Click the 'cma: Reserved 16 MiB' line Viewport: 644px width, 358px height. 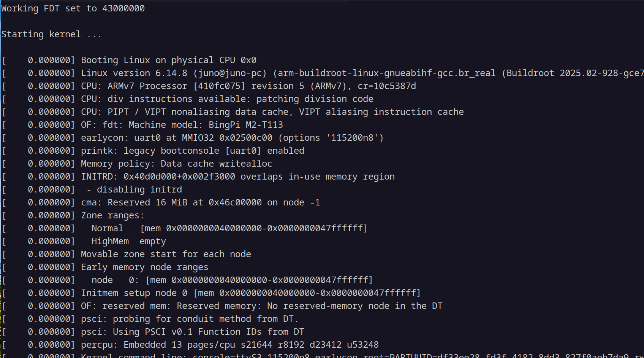click(201, 202)
